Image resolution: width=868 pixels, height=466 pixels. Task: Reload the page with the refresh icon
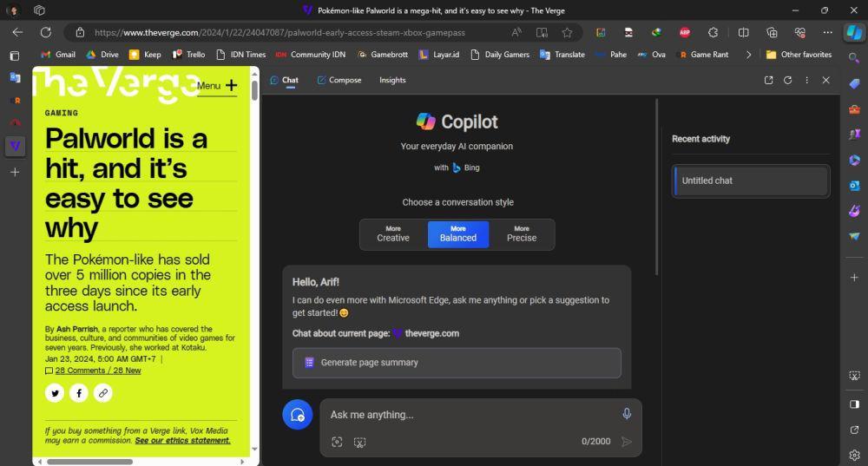click(x=46, y=33)
